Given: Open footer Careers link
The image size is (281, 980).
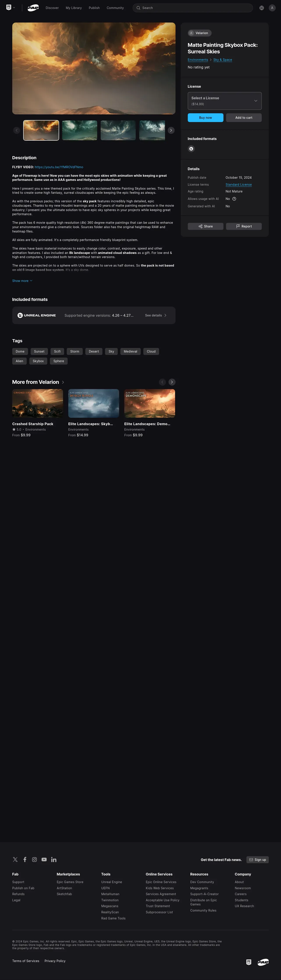Looking at the screenshot, I should (x=241, y=894).
